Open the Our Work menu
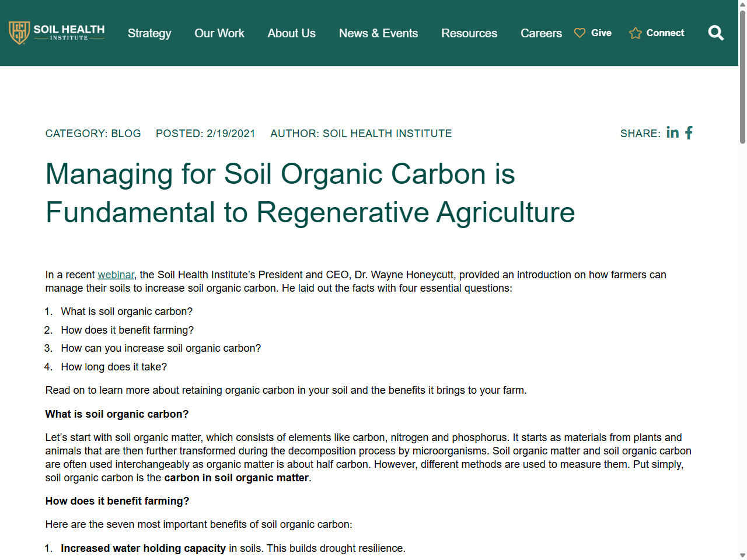This screenshot has height=560, width=747. coord(219,33)
